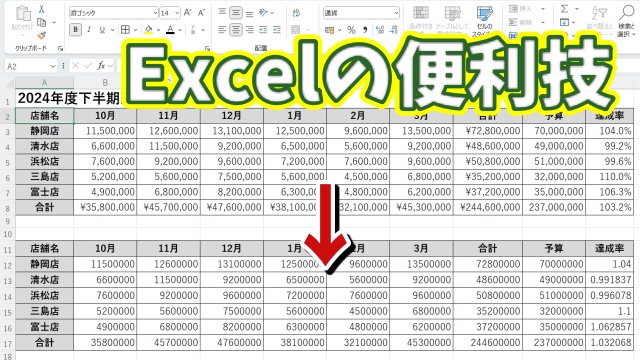The height and width of the screenshot is (360, 640).
Task: Open conditional formatting icon
Action: 421,13
